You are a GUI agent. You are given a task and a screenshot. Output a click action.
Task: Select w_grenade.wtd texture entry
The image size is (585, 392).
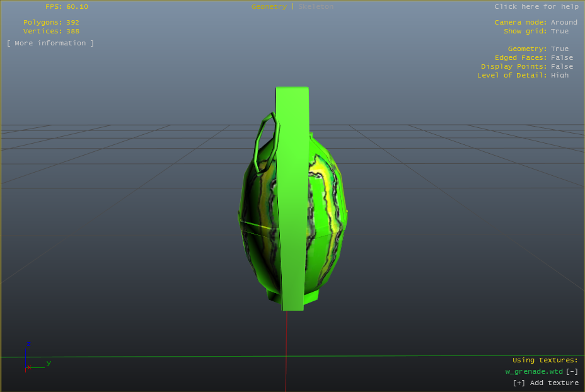coord(534,371)
